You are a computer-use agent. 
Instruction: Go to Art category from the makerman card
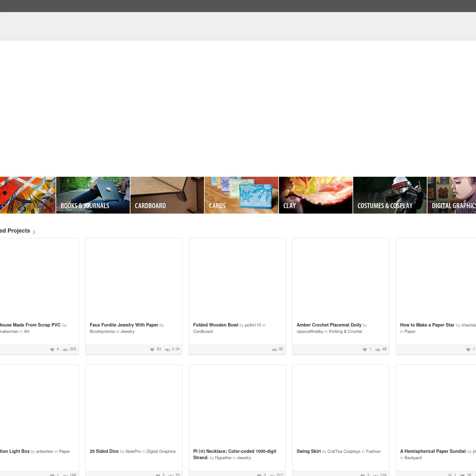click(x=27, y=332)
